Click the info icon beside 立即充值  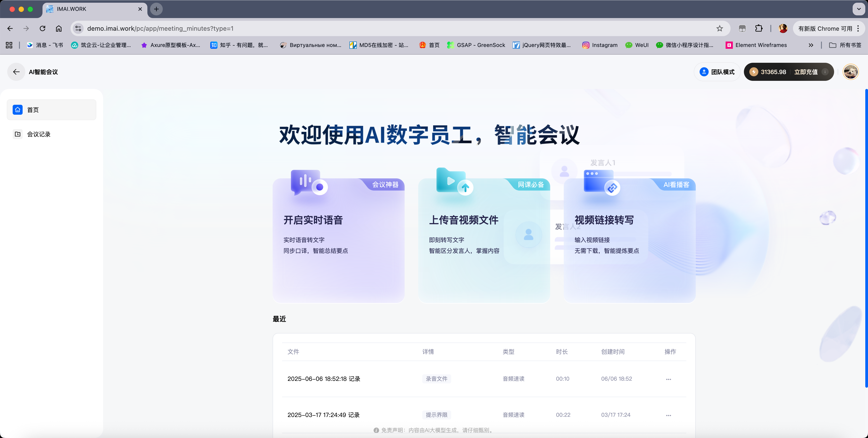coord(825,72)
